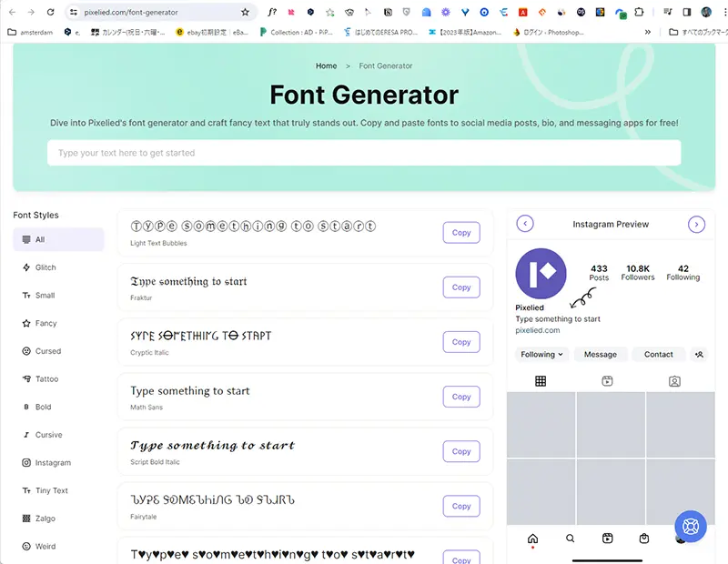Select the All font style filter

[58, 239]
